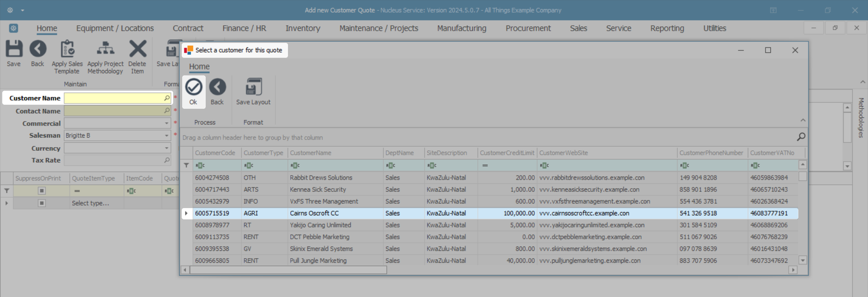Expand the Currency dropdown
The height and width of the screenshot is (297, 868).
click(x=166, y=148)
